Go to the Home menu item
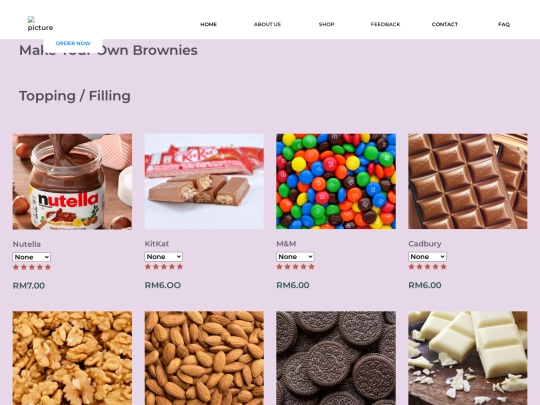The image size is (540, 405). click(209, 24)
